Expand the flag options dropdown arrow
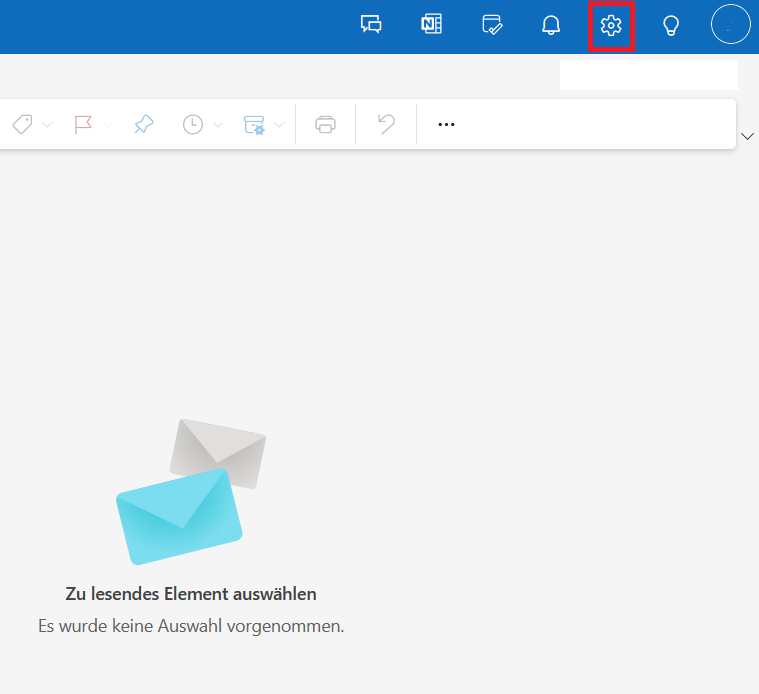 coord(109,125)
